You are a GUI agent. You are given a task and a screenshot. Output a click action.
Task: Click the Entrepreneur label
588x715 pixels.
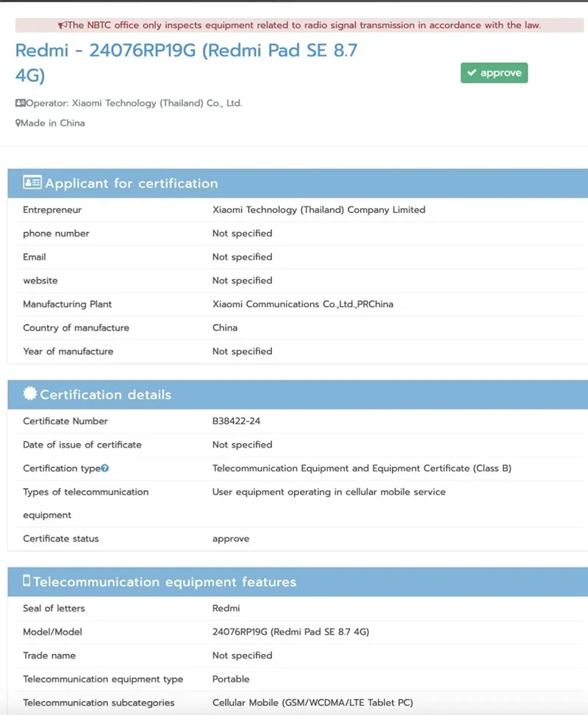pyautogui.click(x=52, y=209)
